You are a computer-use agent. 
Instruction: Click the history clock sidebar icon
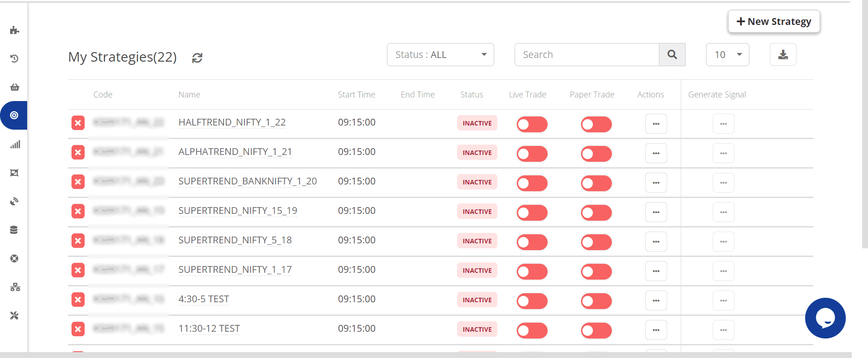(14, 58)
